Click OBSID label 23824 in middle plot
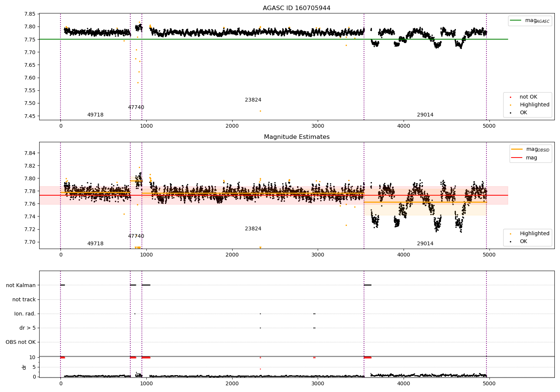Viewport: 560px width, 392px height. point(253,229)
